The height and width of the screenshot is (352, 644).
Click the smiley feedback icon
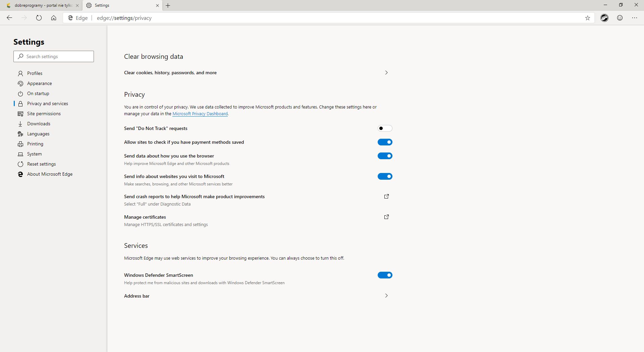click(x=620, y=18)
